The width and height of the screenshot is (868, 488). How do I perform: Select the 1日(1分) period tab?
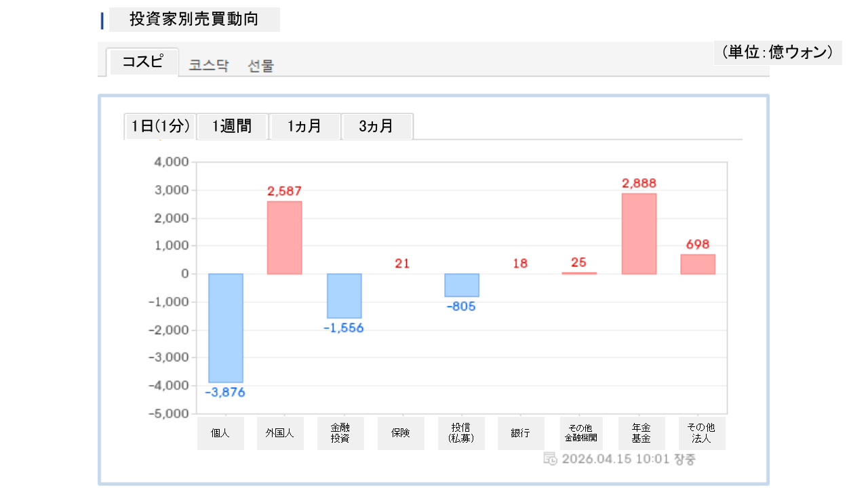tap(160, 126)
